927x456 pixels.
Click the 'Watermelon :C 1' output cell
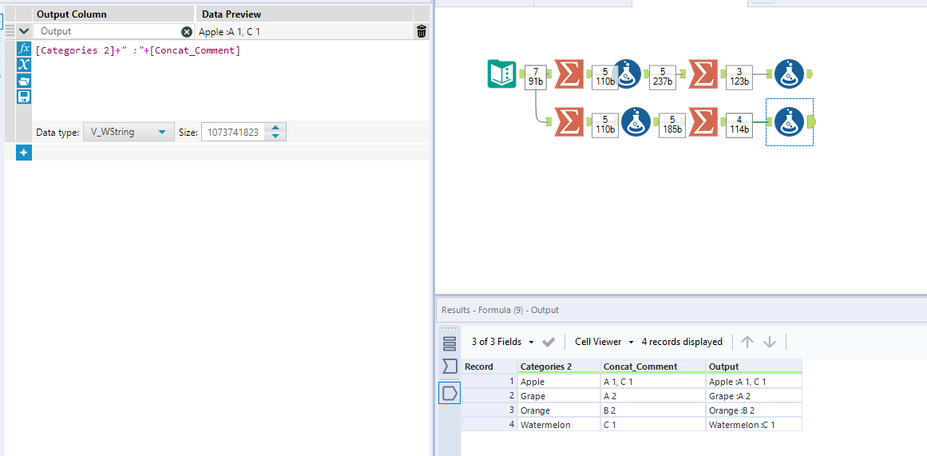pos(754,425)
